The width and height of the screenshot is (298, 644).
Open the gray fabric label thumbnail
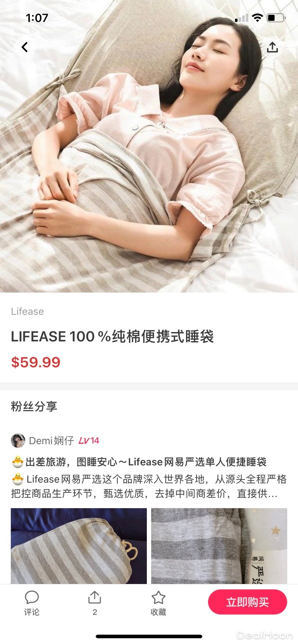click(x=219, y=546)
